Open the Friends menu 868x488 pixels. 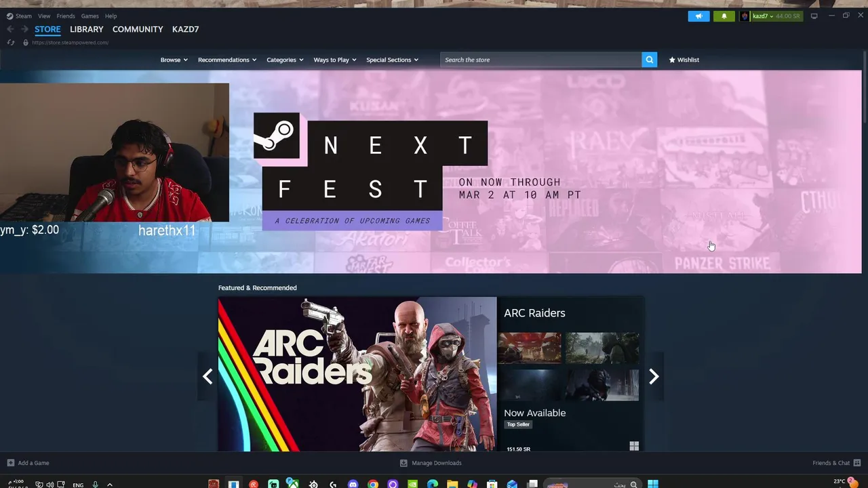(x=66, y=16)
